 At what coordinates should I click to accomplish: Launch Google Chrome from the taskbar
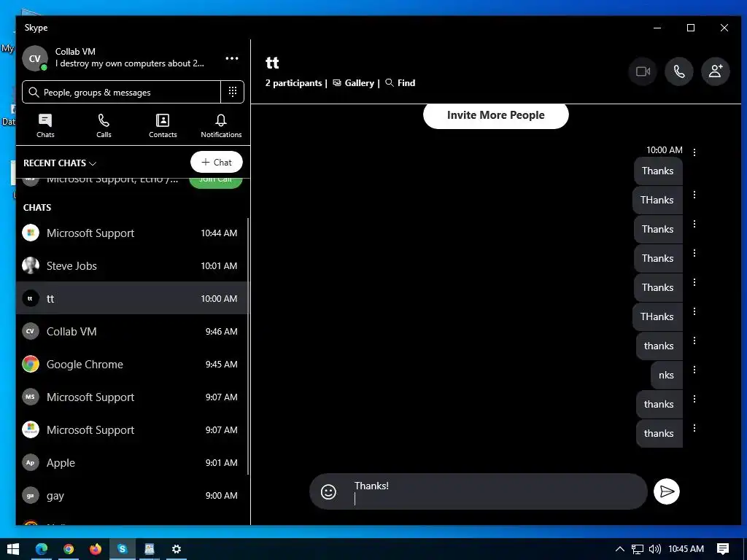click(69, 549)
